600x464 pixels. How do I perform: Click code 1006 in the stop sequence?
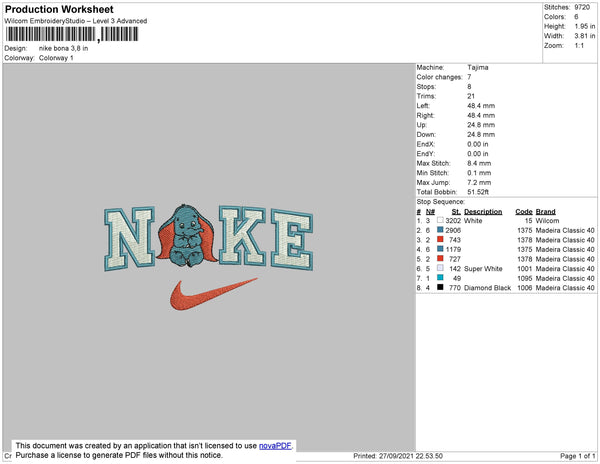tap(525, 288)
